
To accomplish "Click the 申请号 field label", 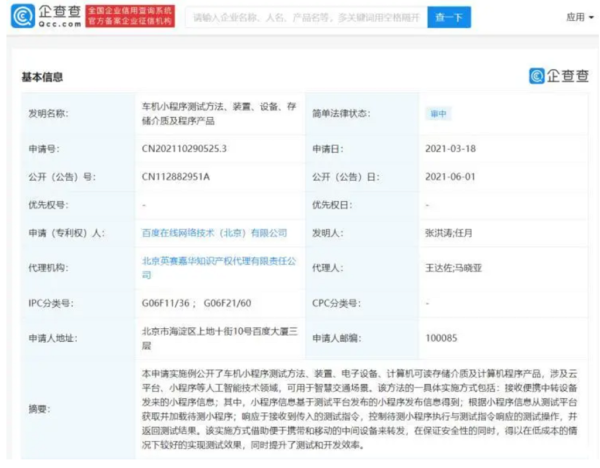I will coord(44,148).
